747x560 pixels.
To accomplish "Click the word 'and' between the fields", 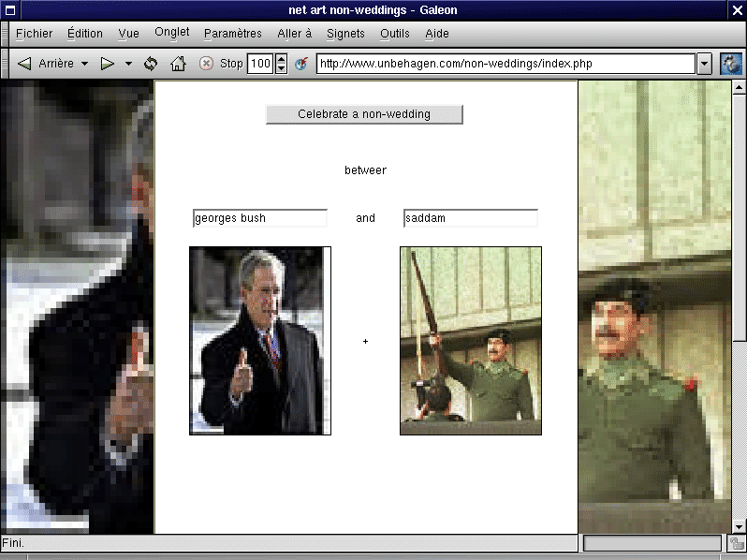I will point(365,218).
